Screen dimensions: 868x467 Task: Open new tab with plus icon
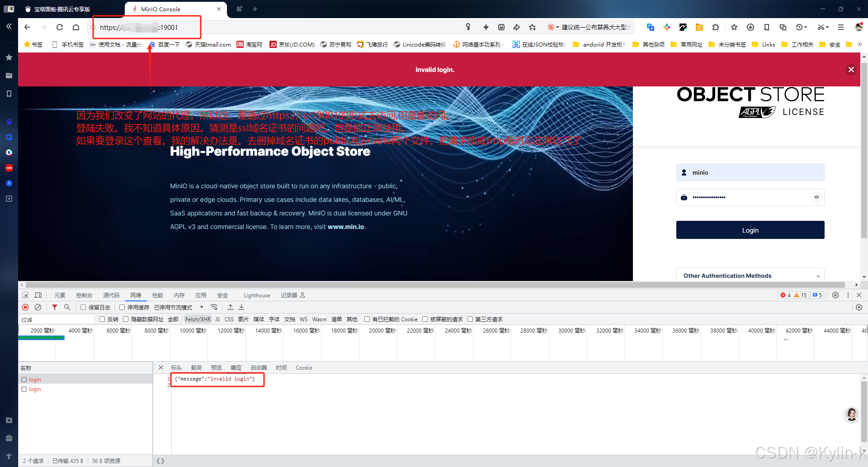[255, 9]
